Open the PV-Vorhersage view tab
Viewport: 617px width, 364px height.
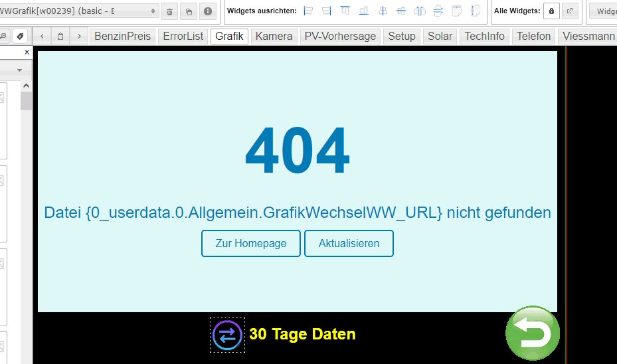tap(340, 37)
